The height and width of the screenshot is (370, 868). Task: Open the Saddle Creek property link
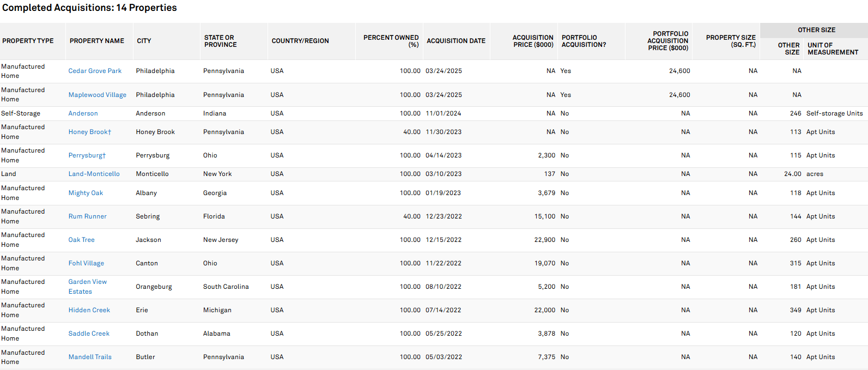pos(89,333)
